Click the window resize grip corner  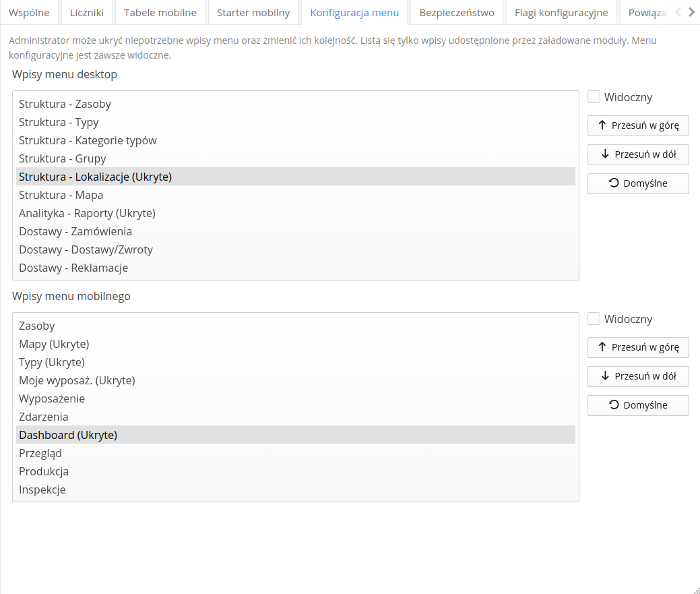(696, 590)
